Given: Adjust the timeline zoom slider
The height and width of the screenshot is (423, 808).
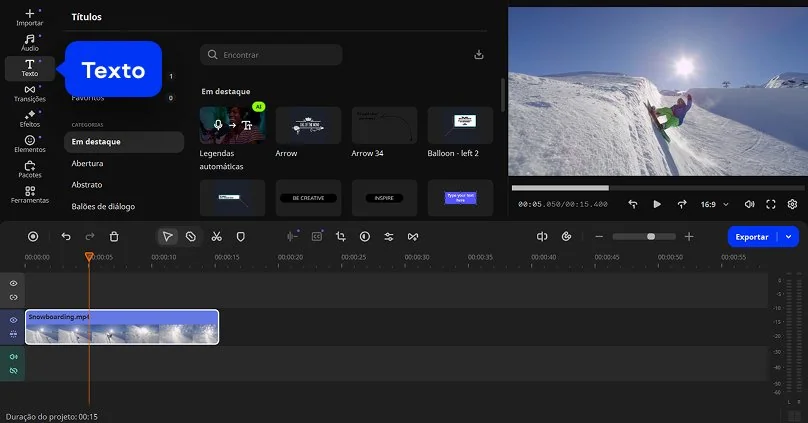Looking at the screenshot, I should [x=651, y=237].
